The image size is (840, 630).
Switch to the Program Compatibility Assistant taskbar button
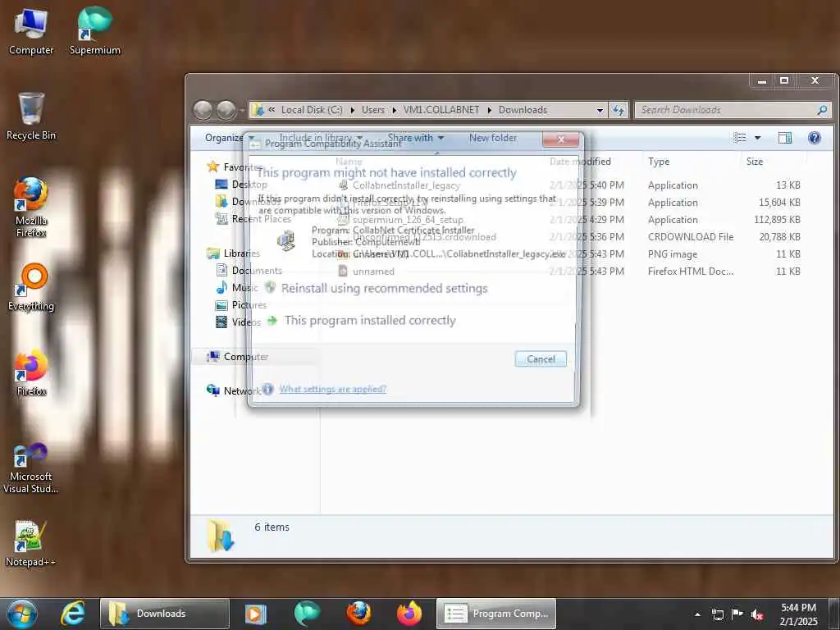click(x=496, y=614)
